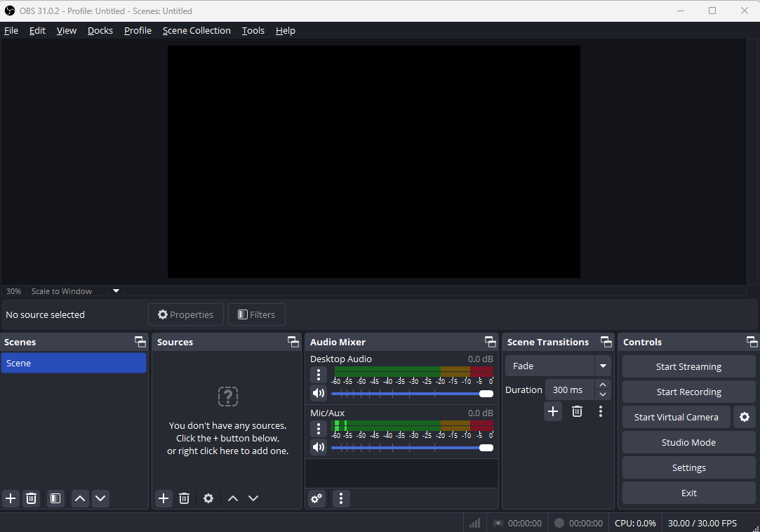Delete the selected source with trash icon

pyautogui.click(x=184, y=498)
